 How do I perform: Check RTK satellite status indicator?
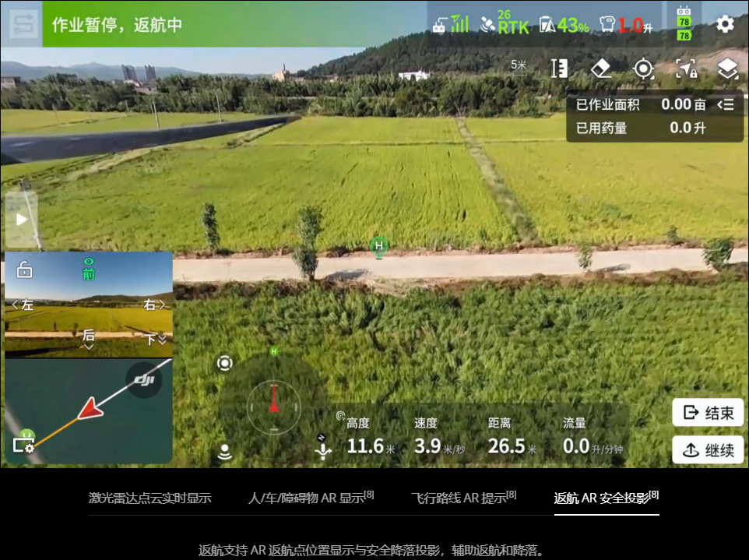[x=505, y=24]
